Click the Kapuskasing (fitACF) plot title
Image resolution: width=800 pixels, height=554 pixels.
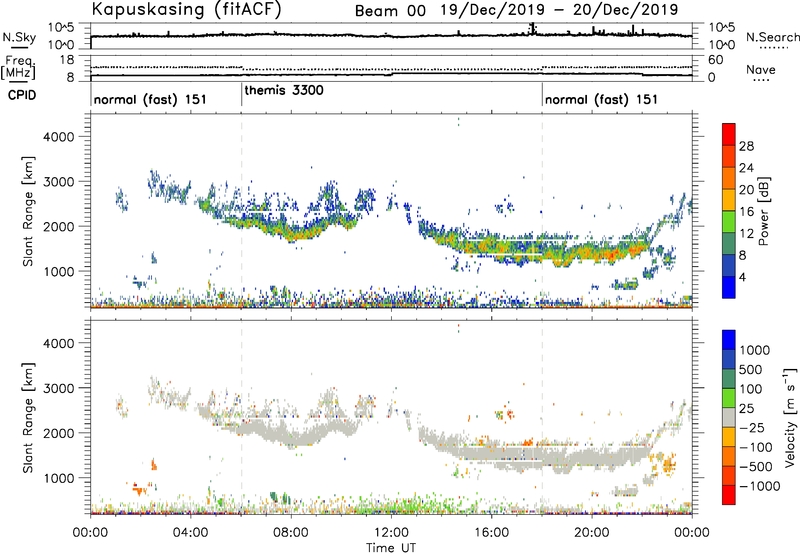tap(187, 10)
